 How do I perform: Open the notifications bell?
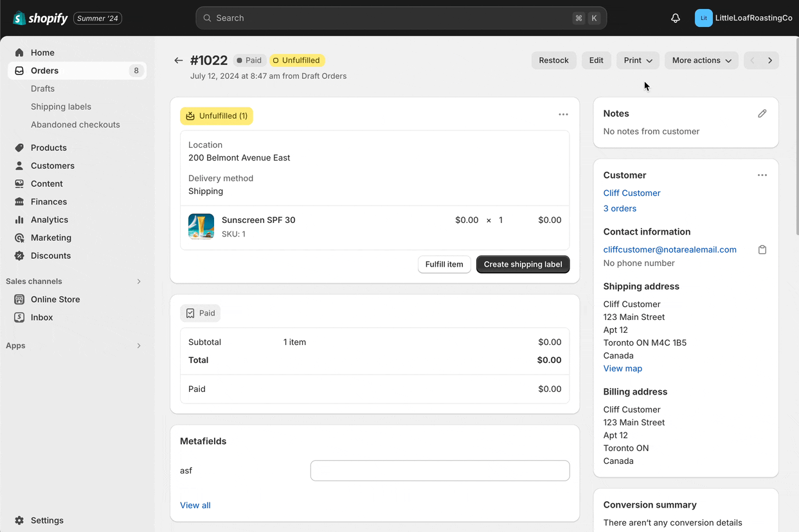(676, 18)
